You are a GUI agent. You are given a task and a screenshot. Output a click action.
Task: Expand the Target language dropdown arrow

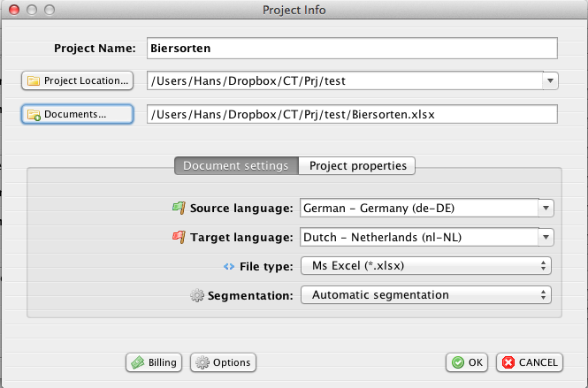(546, 237)
